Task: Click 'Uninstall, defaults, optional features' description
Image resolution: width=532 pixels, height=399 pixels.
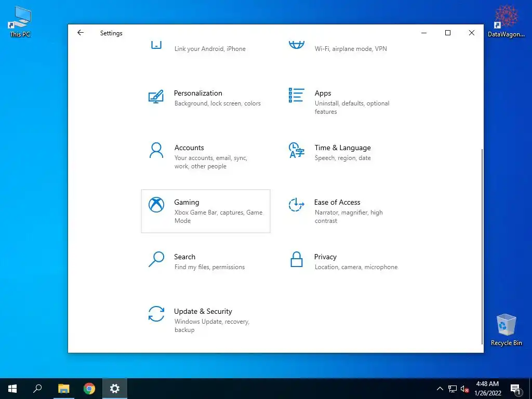Action: pos(352,107)
